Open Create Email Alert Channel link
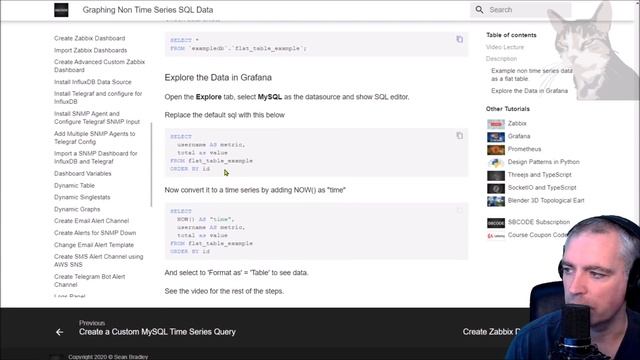Screen dimensions: 640x360 point(91,221)
